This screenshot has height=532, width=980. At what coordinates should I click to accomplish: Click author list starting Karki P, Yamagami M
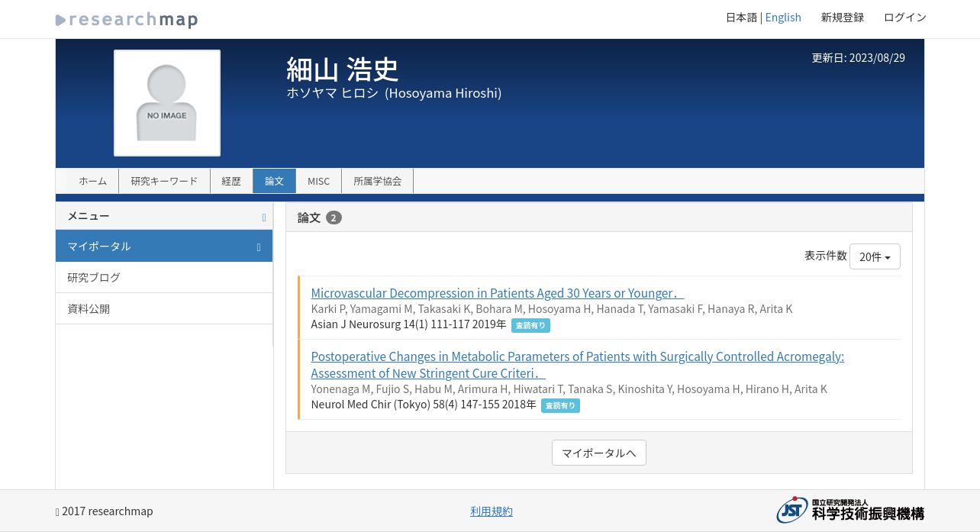pos(552,308)
